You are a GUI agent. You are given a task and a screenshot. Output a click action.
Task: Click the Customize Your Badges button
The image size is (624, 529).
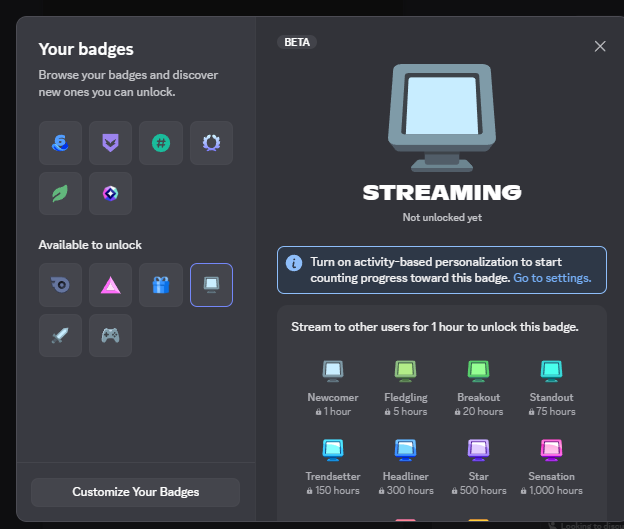tap(135, 492)
